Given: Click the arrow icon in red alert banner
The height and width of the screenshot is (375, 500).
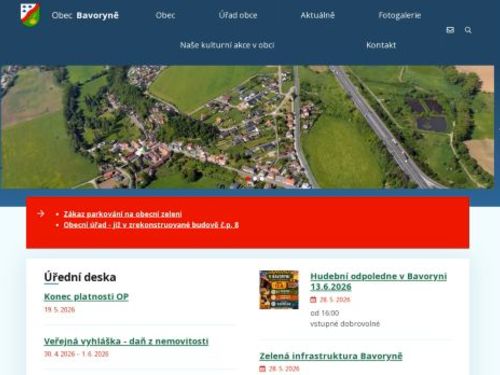Looking at the screenshot, I should point(41,213).
